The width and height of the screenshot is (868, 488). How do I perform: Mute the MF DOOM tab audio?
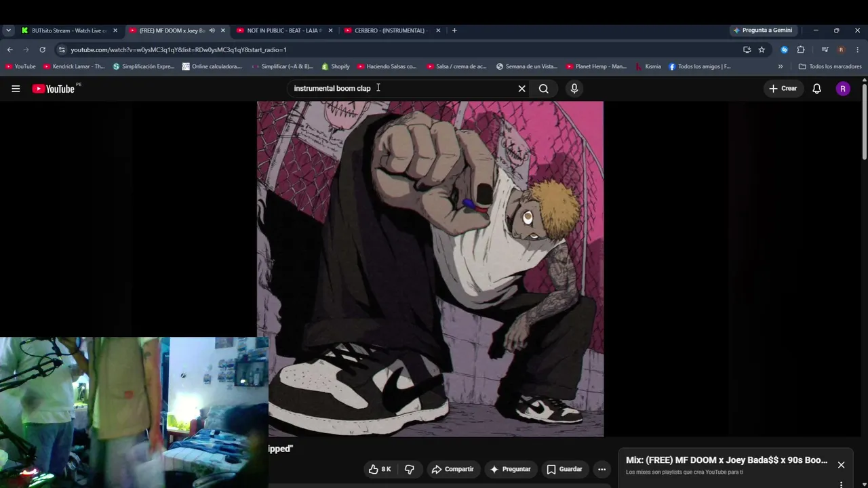(x=212, y=30)
